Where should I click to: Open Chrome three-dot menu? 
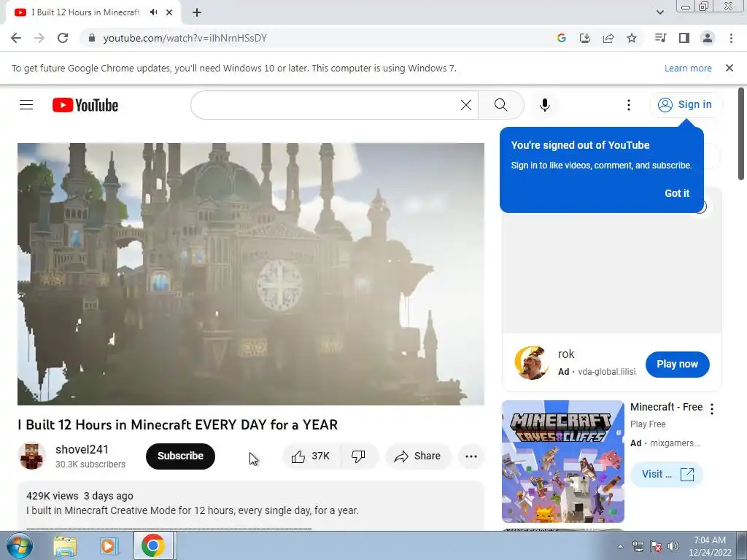[x=731, y=38]
